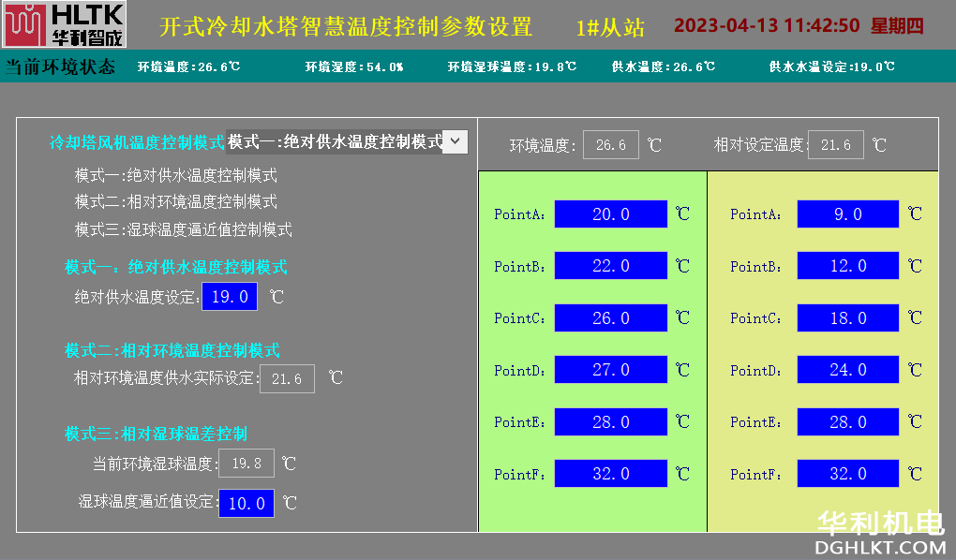Select PointC value 26.0 in green panel
This screenshot has height=560, width=956.
(x=611, y=318)
